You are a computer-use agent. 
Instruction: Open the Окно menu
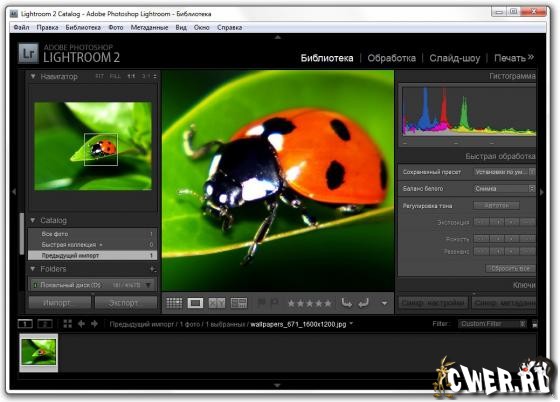(201, 27)
